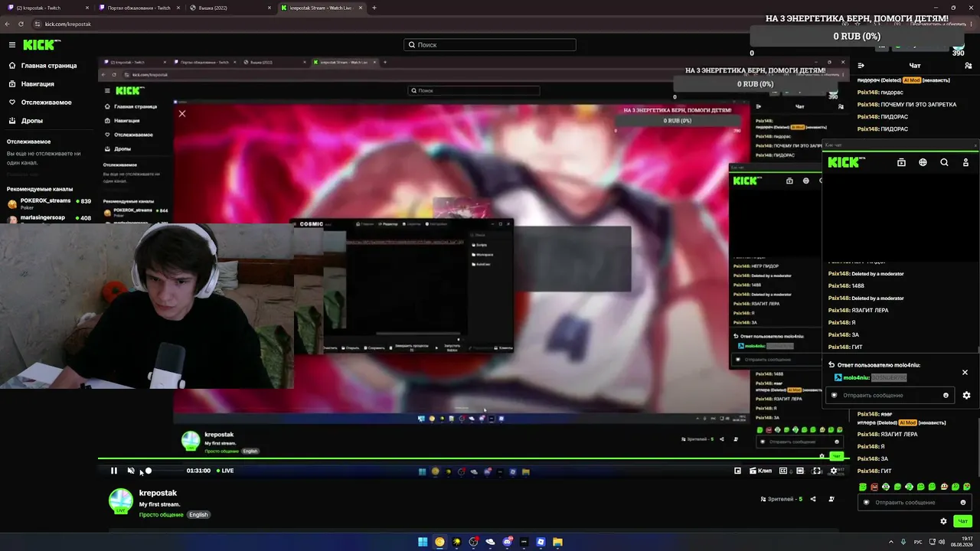Image resolution: width=980 pixels, height=551 pixels.
Task: Click the message 'ПОЧЕМУ ПИ ЭТО ЗАПРЕТКА'
Action: pos(919,105)
